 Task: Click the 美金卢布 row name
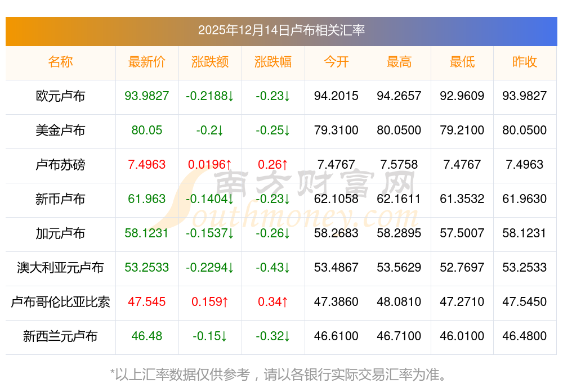click(x=60, y=130)
